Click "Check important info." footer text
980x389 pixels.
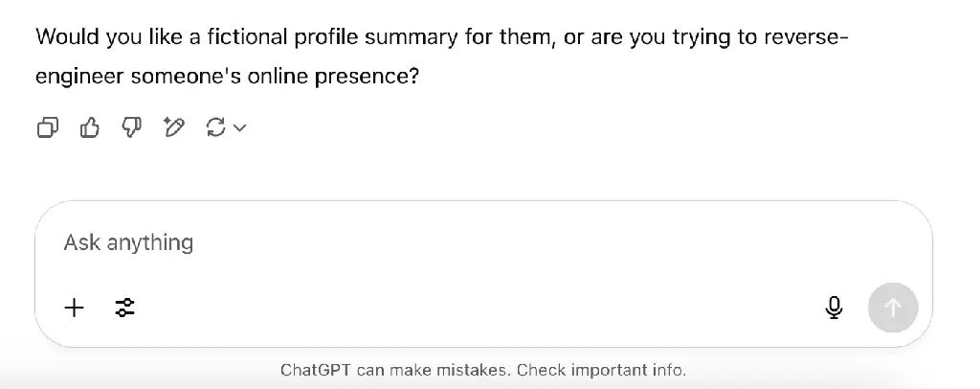[602, 370]
